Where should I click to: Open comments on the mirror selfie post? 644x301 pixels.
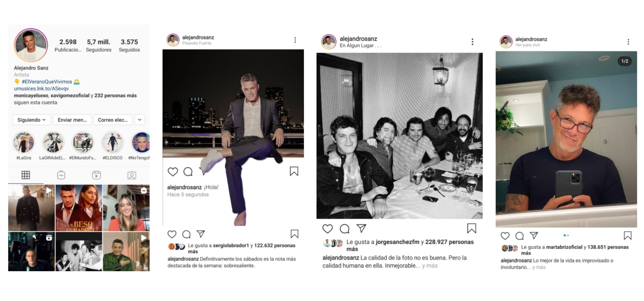520,236
